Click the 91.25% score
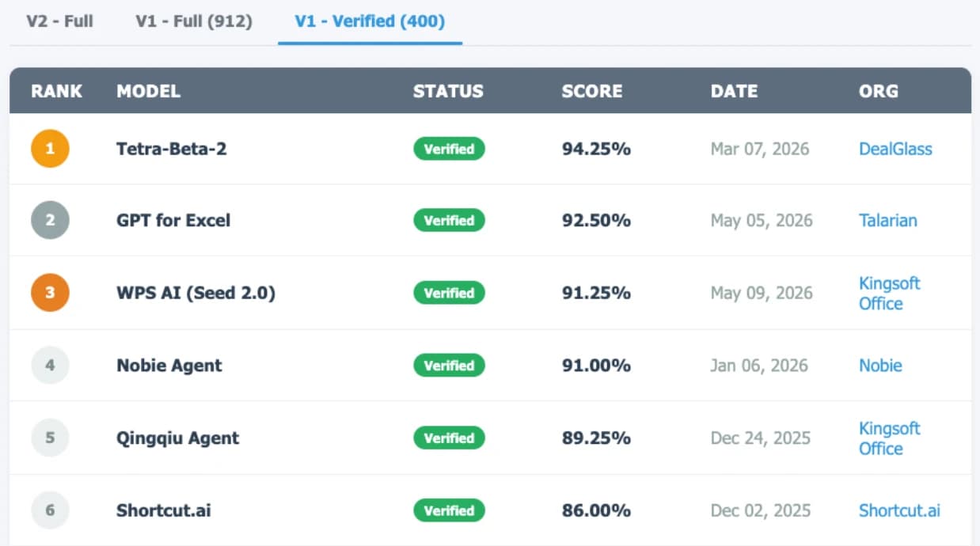 596,293
